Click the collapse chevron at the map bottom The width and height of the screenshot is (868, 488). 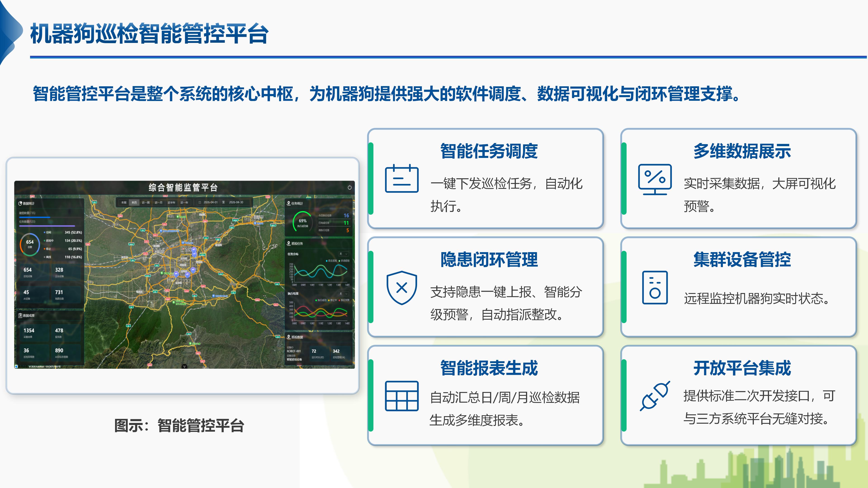[x=184, y=366]
